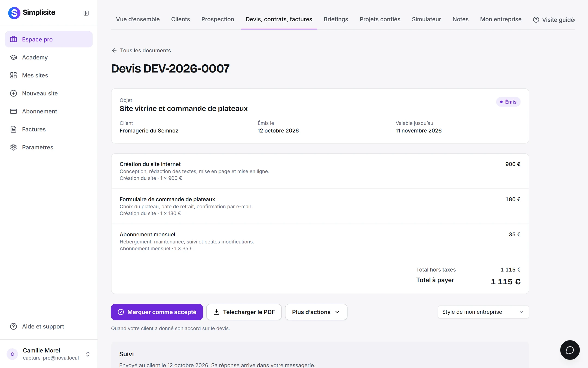Click the Émis status badge
The width and height of the screenshot is (588, 368).
click(508, 102)
